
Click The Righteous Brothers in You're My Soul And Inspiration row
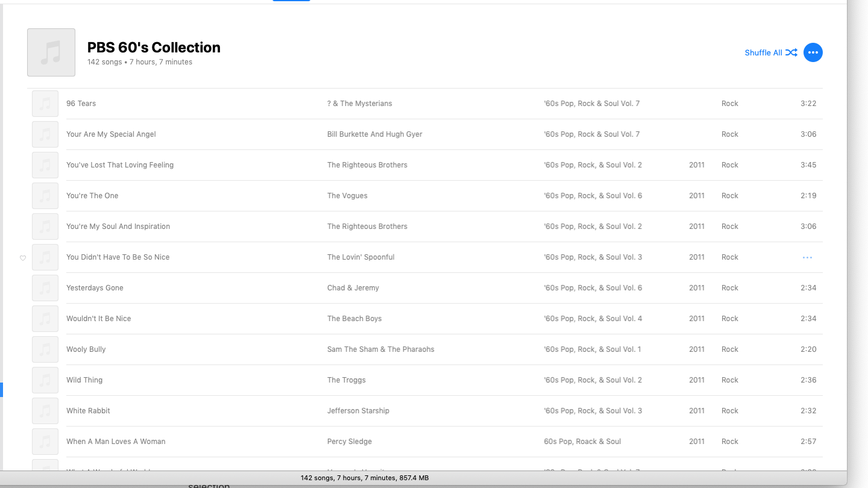(x=367, y=227)
